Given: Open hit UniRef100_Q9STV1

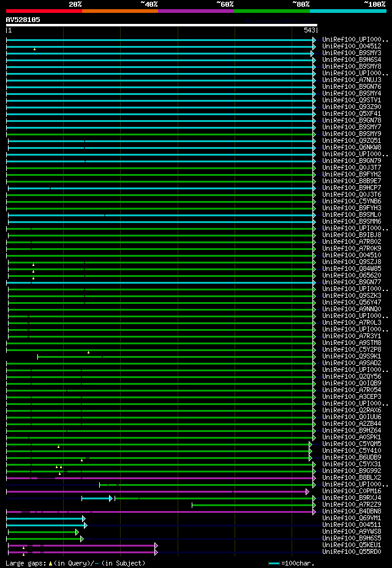Looking at the screenshot, I should point(352,100).
